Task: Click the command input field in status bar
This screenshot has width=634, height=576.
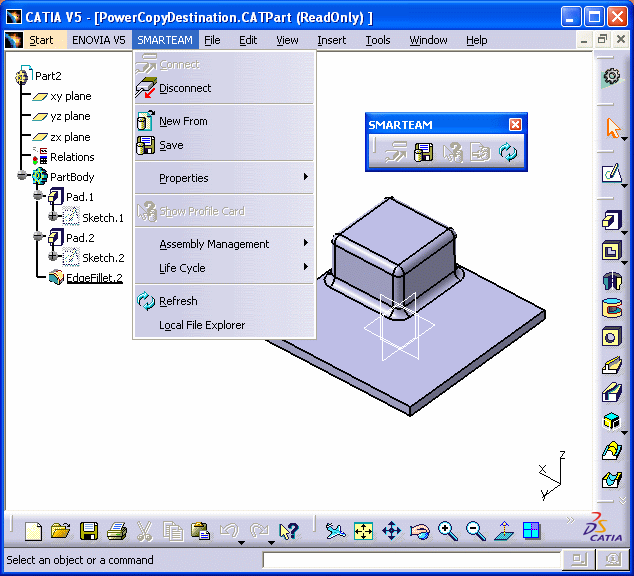Action: click(x=410, y=560)
